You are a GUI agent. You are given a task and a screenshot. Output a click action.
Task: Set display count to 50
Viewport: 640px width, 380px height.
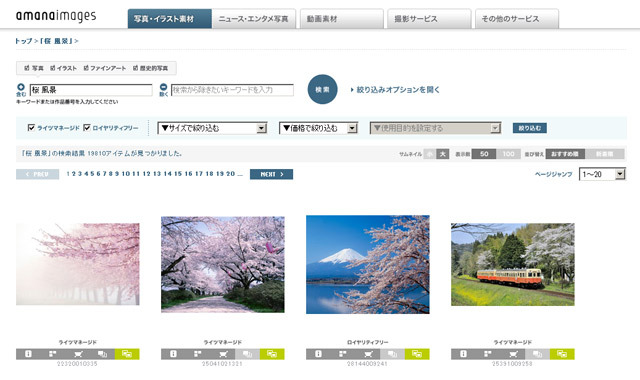click(x=484, y=154)
